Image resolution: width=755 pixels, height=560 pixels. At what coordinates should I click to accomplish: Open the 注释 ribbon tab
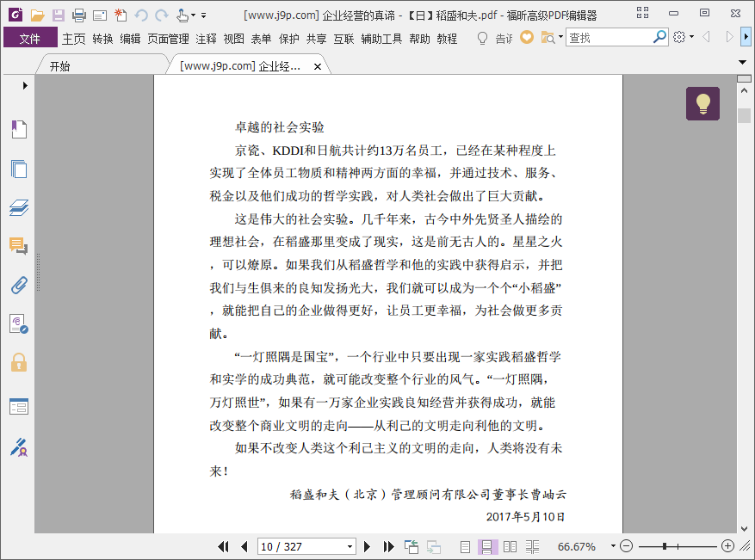206,39
